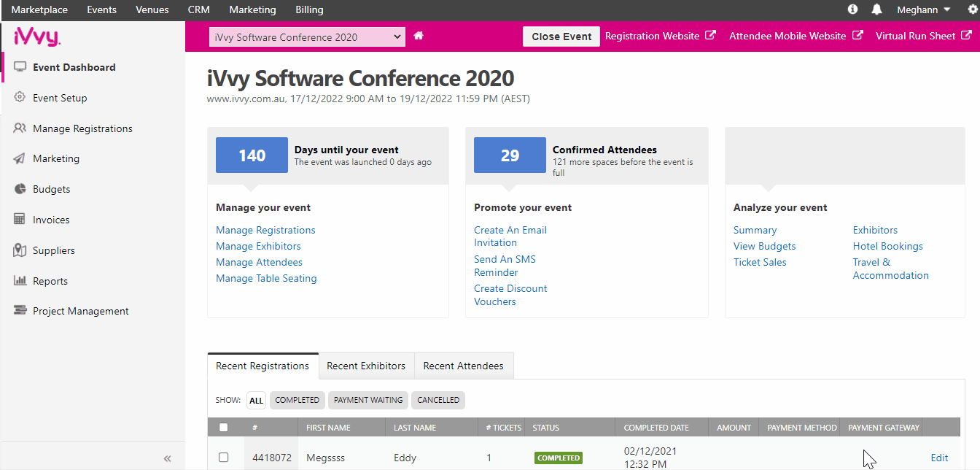Click external link icon after Virtual Run Sheet

[966, 36]
